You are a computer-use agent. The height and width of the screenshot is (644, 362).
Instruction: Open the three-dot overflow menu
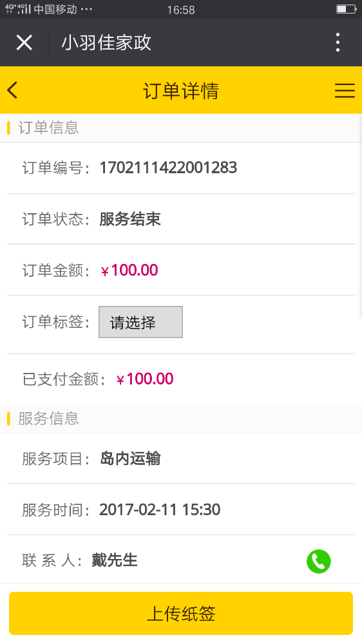pyautogui.click(x=338, y=43)
